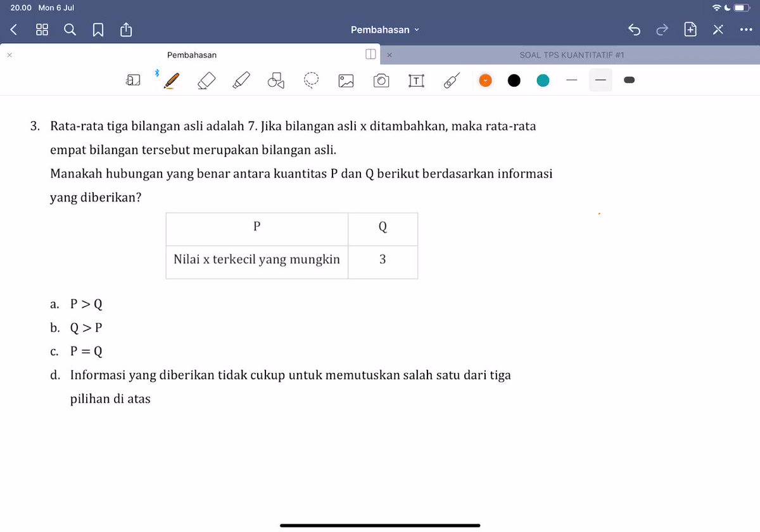The width and height of the screenshot is (760, 532).
Task: Choose the teal pen color
Action: coord(543,80)
